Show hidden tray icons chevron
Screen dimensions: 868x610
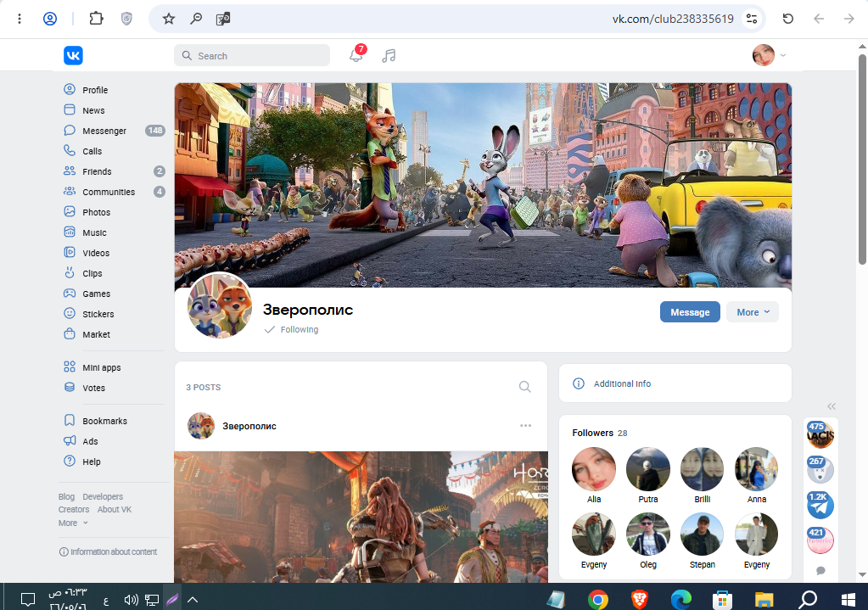click(x=193, y=600)
